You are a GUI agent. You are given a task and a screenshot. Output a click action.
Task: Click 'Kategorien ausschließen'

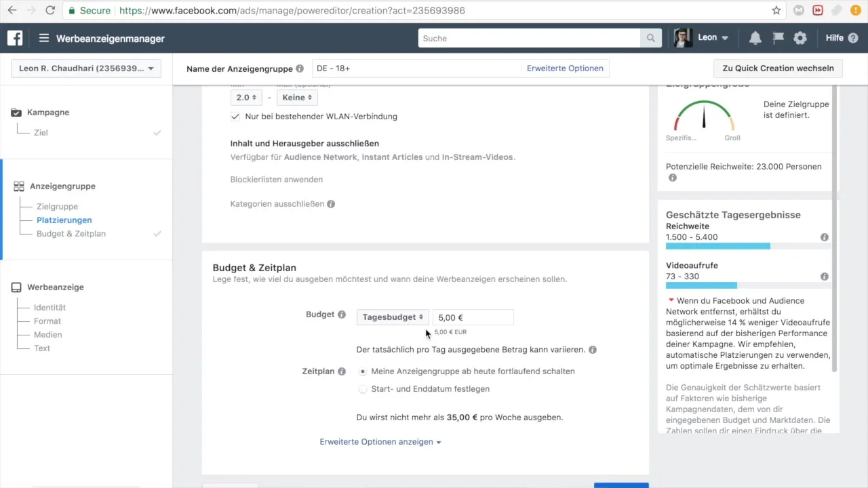277,204
